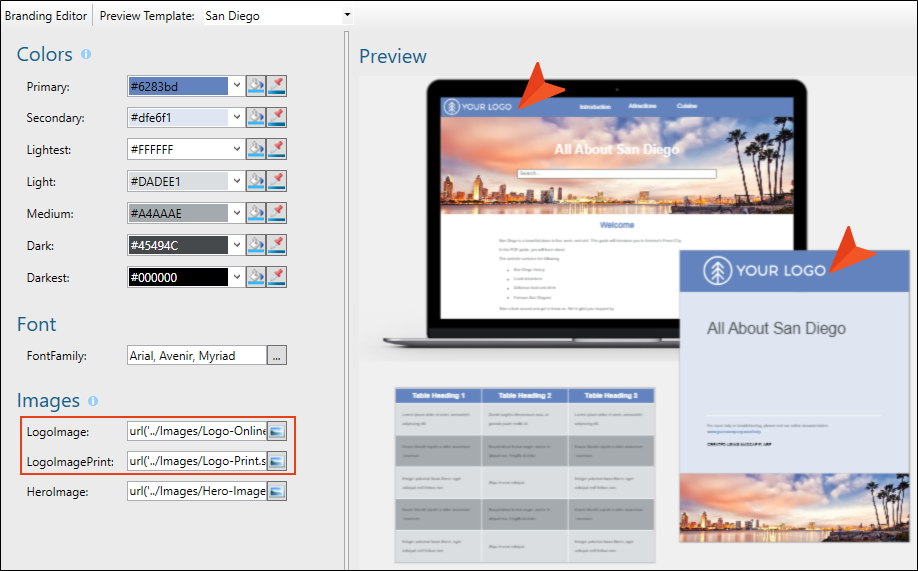Browse for HeroImage file
This screenshot has height=571, width=918.
pyautogui.click(x=277, y=491)
